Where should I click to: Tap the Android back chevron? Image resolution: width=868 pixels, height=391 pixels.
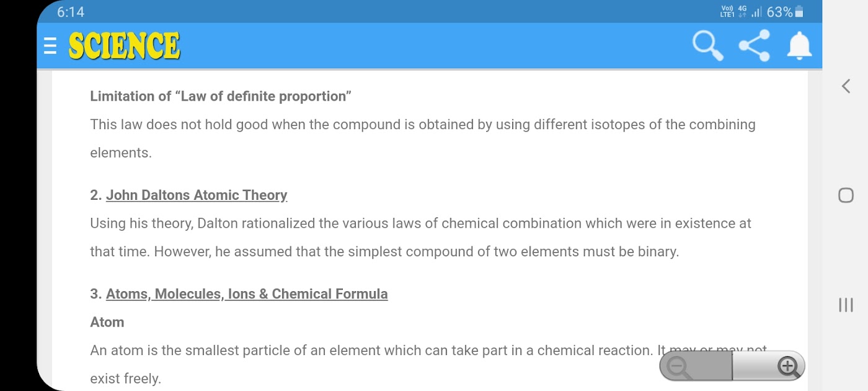pos(846,86)
